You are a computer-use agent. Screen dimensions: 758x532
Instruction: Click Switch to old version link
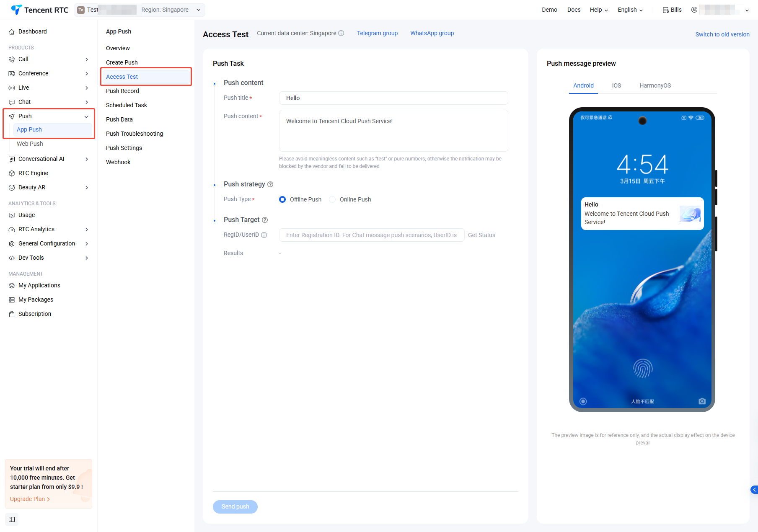(722, 34)
